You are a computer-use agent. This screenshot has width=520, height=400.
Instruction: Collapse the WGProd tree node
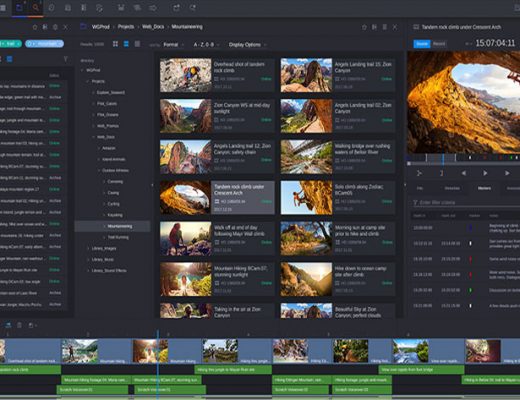click(x=82, y=70)
